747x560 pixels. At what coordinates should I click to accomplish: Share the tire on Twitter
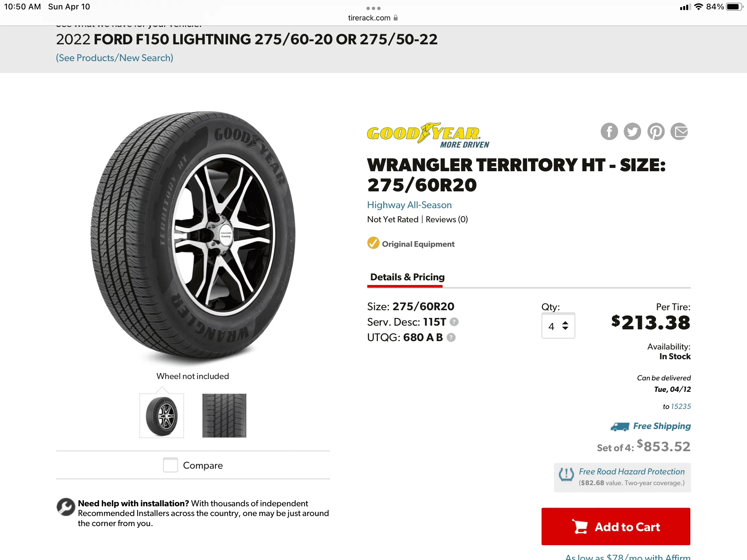[x=632, y=132]
